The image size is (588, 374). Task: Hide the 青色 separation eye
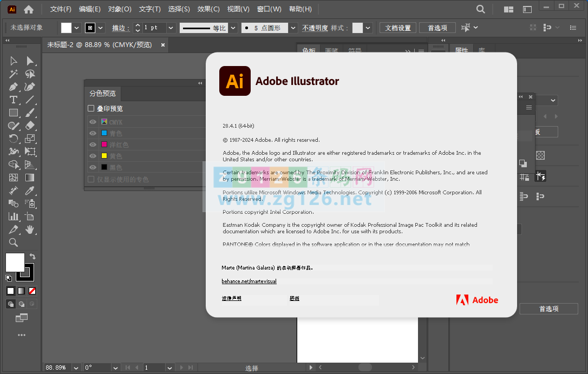[93, 133]
